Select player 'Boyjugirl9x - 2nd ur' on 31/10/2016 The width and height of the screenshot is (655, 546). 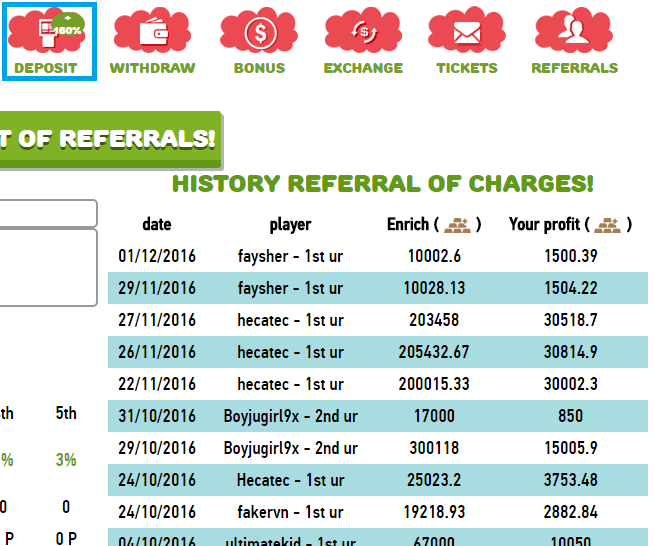click(x=290, y=416)
